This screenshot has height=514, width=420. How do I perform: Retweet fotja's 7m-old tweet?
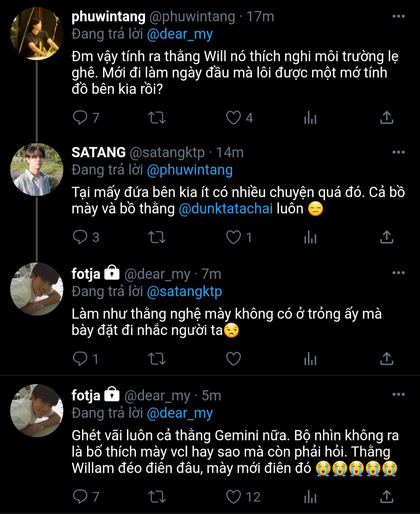[x=157, y=359]
